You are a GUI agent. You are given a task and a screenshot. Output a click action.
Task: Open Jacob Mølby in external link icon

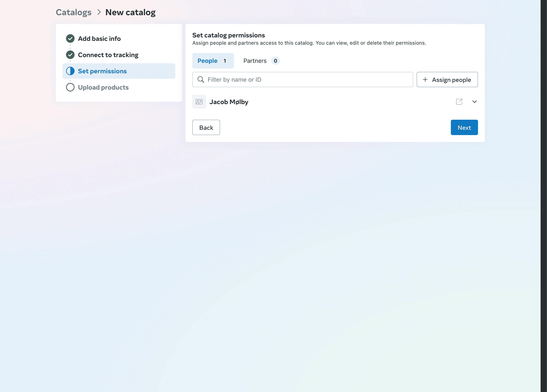point(459,102)
